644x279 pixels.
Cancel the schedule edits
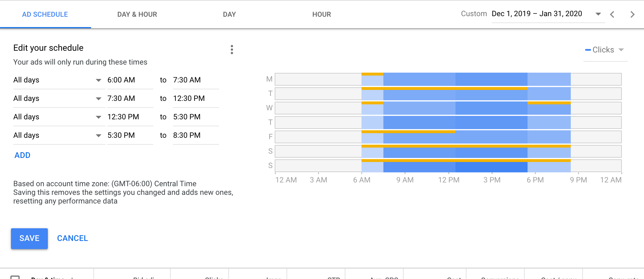pyautogui.click(x=72, y=238)
